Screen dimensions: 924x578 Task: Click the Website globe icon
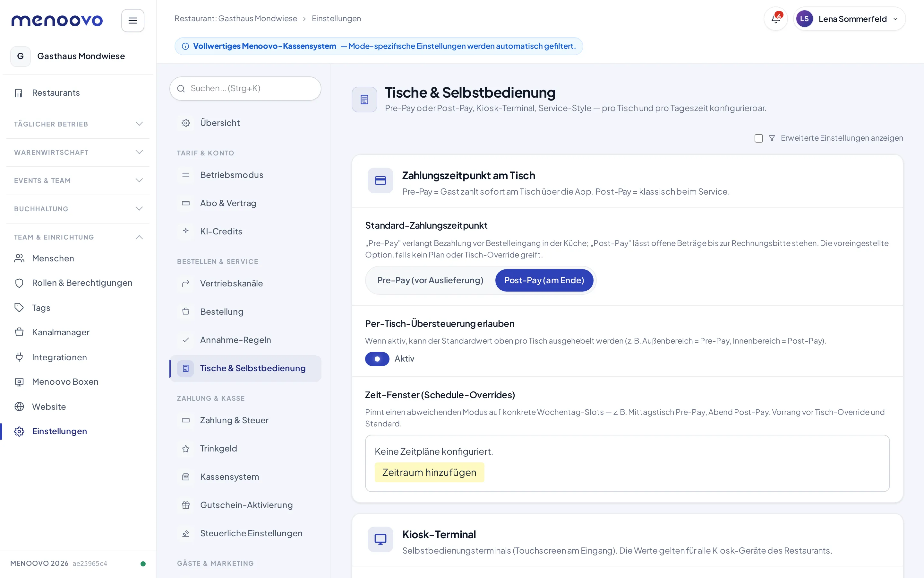19,406
